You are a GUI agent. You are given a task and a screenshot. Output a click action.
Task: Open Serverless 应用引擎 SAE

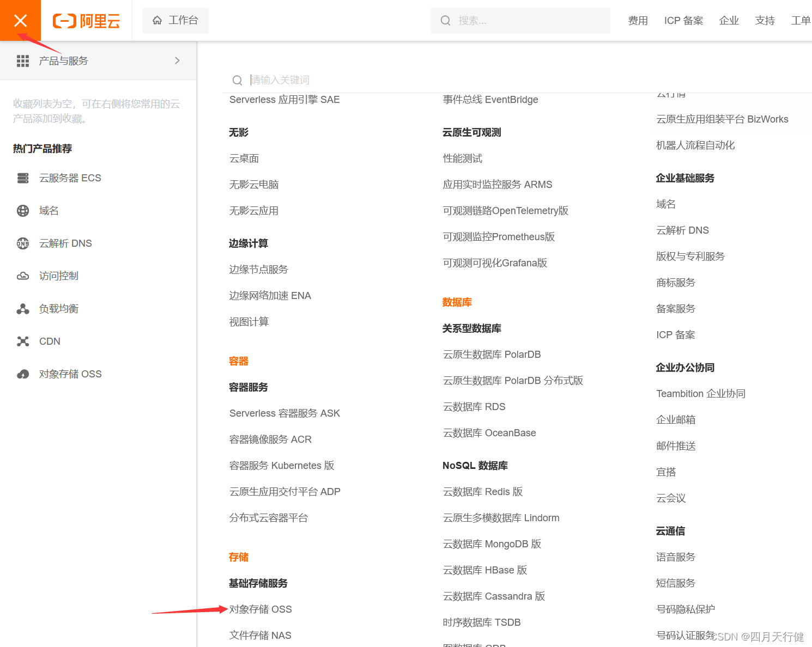pos(284,100)
